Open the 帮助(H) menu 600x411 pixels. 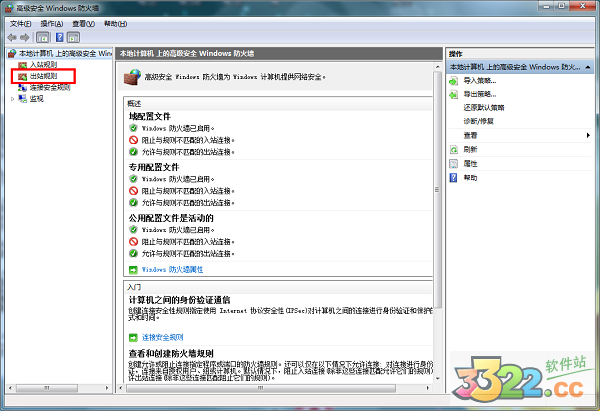click(x=115, y=24)
